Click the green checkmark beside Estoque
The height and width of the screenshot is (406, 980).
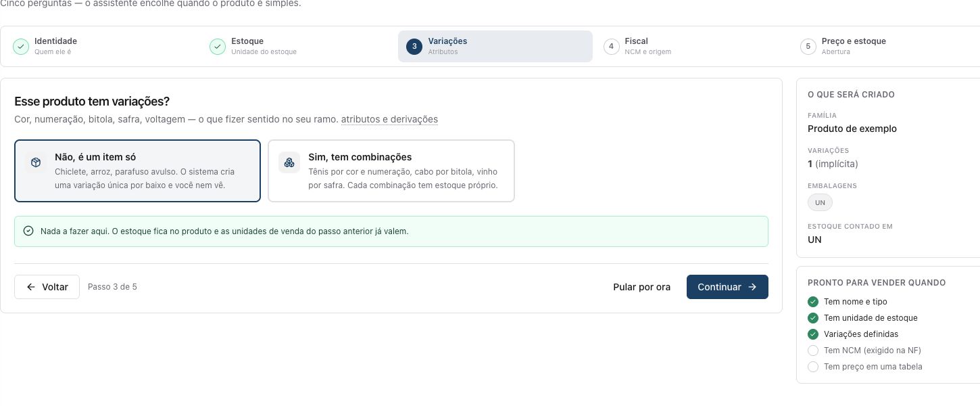[218, 47]
